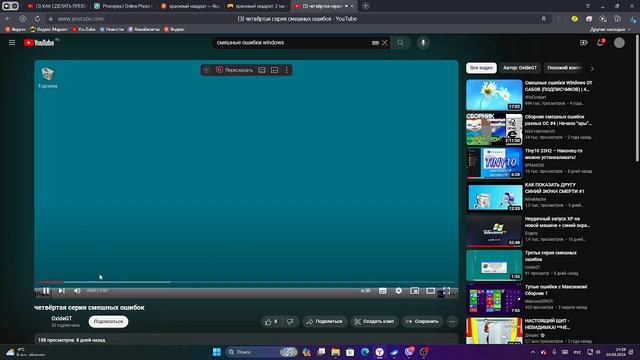Start voice search with the microphone
Screen dimensions: 640x360
(423, 42)
